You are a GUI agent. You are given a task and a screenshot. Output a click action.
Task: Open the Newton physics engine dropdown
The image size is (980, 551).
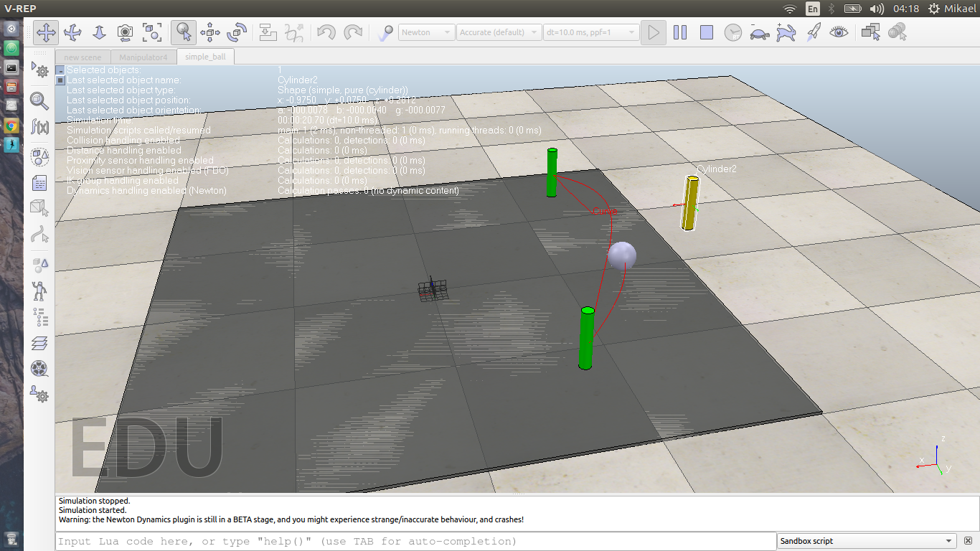pyautogui.click(x=426, y=32)
